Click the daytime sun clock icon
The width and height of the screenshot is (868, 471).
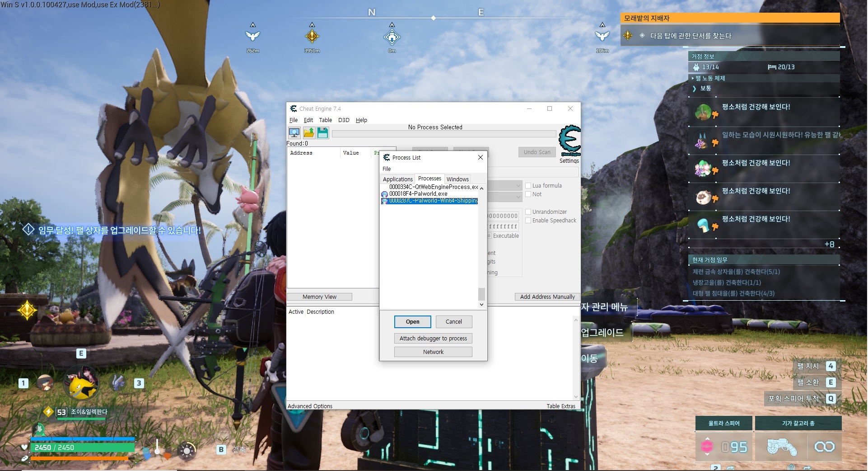point(187,450)
